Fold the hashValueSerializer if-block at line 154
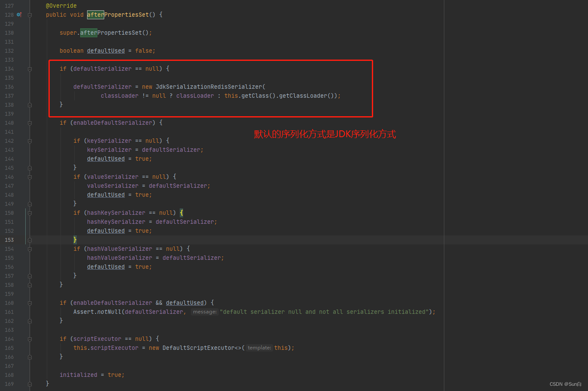This screenshot has height=391, width=588. coord(30,249)
